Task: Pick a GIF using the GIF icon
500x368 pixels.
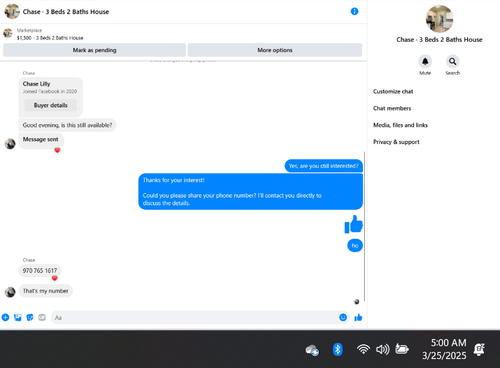Action: pyautogui.click(x=42, y=317)
